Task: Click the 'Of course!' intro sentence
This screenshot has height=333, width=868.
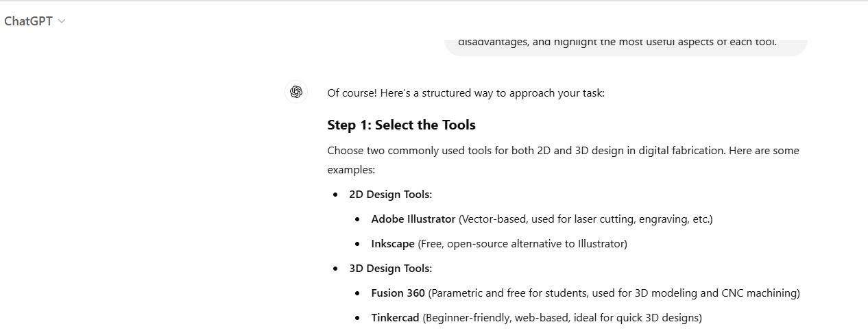Action: tap(466, 93)
